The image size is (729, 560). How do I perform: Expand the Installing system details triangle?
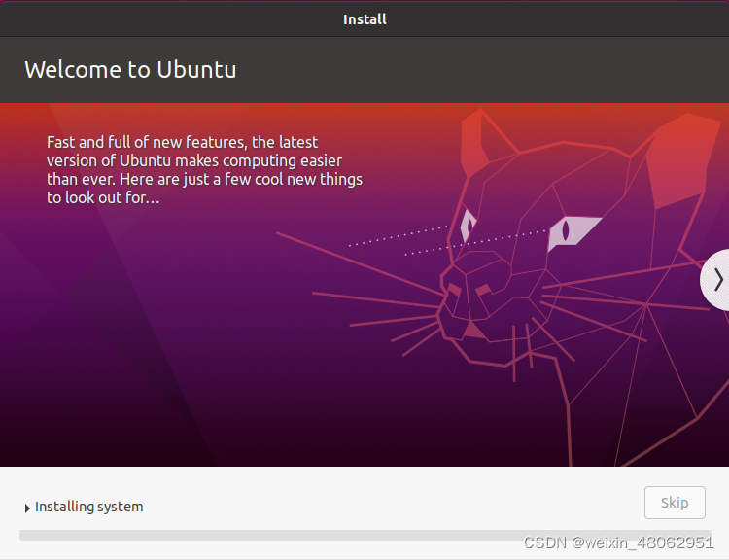click(x=27, y=507)
